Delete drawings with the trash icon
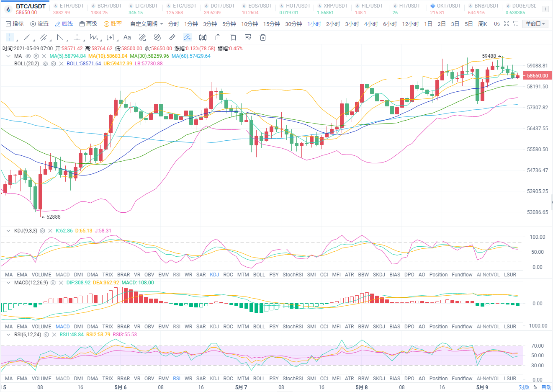553x392 pixels. (263, 37)
